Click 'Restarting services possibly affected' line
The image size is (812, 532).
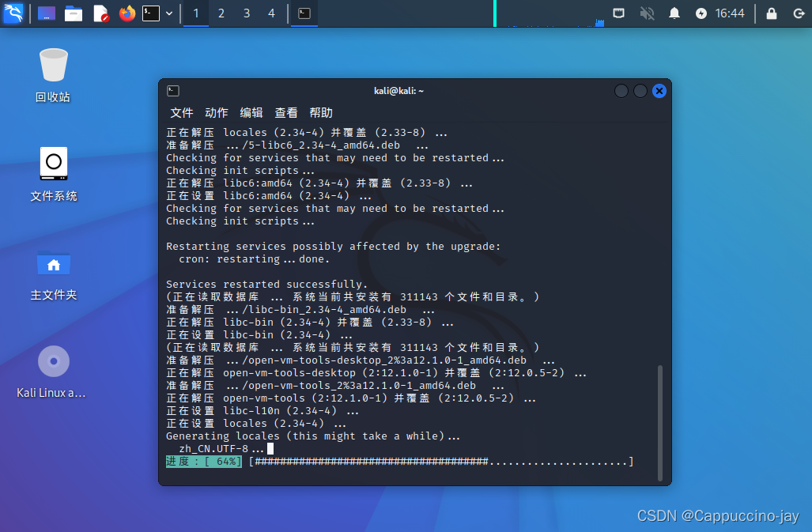click(334, 247)
